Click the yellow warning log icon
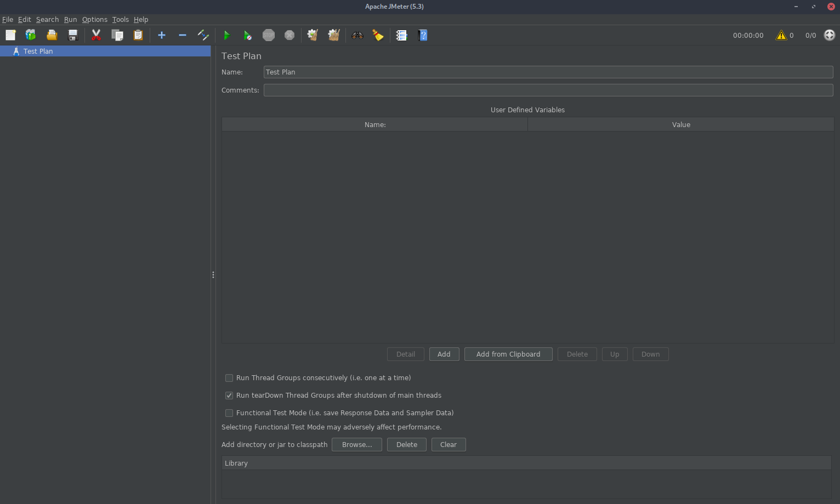Image resolution: width=840 pixels, height=504 pixels. [x=781, y=35]
